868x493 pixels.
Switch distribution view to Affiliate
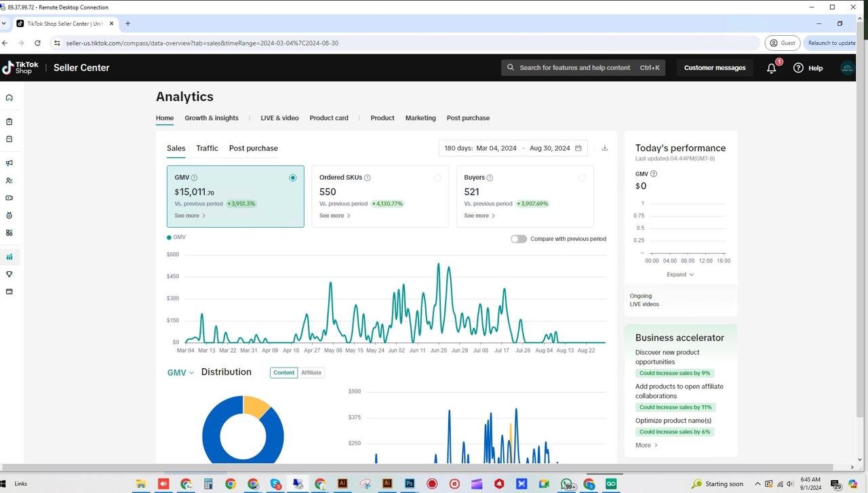coord(311,372)
